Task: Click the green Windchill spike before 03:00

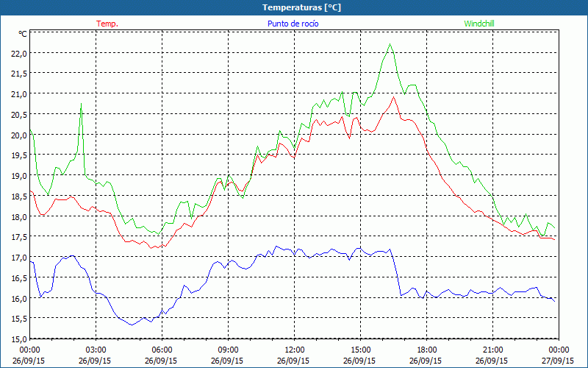Action: click(x=81, y=104)
